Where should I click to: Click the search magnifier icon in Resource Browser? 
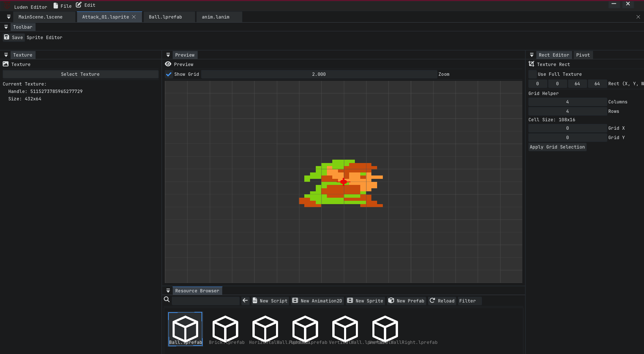point(166,299)
